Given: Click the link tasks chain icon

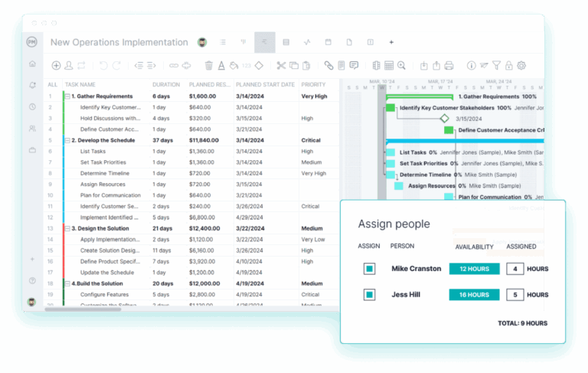Looking at the screenshot, I should (174, 66).
